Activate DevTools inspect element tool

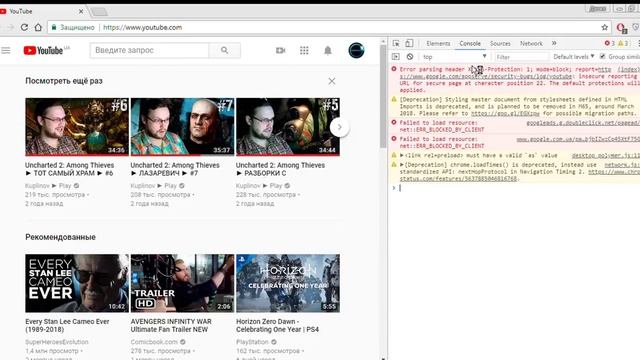point(396,43)
